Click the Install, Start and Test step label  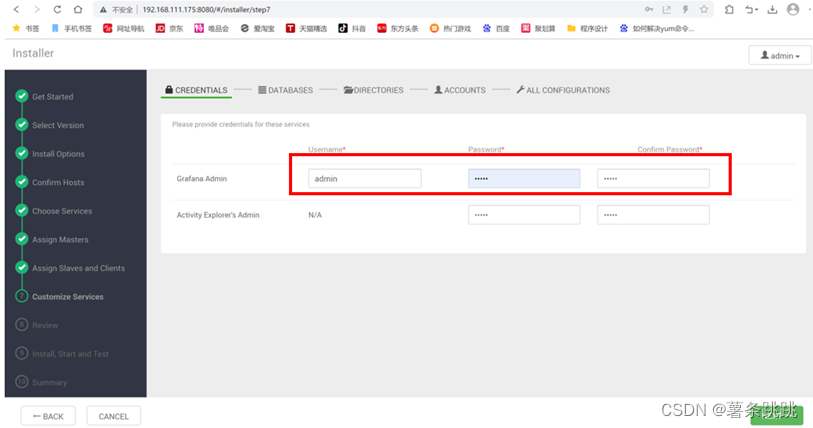point(71,354)
